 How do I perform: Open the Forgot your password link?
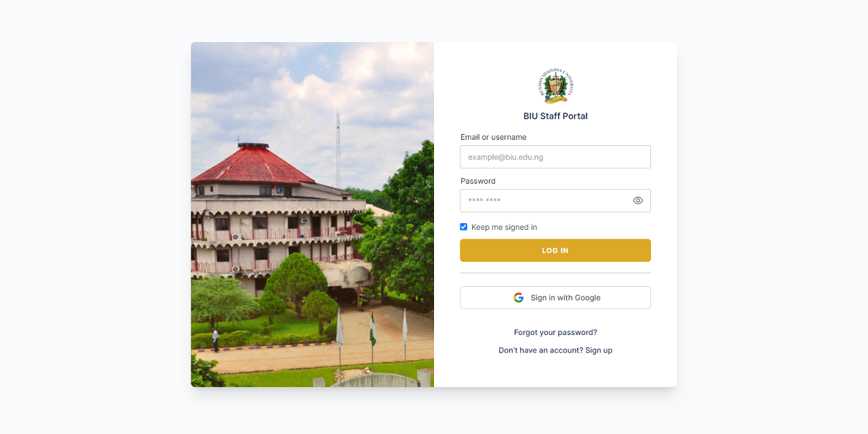(x=555, y=332)
